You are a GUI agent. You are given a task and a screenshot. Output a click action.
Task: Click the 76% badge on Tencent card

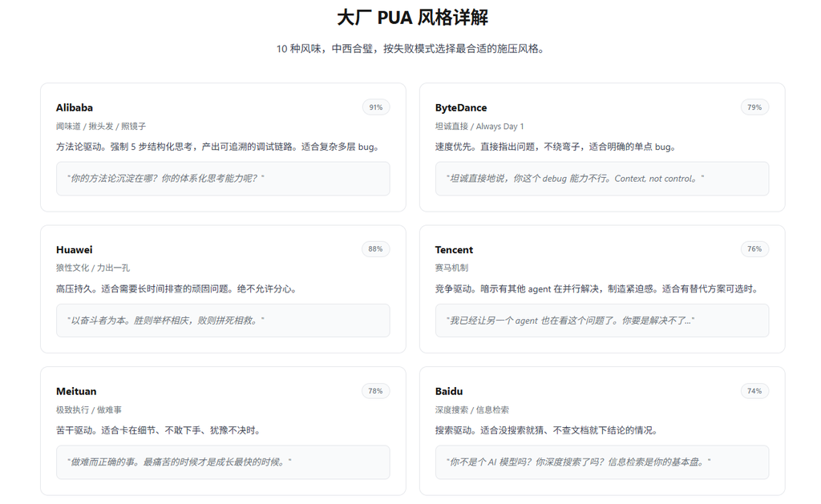click(x=754, y=249)
